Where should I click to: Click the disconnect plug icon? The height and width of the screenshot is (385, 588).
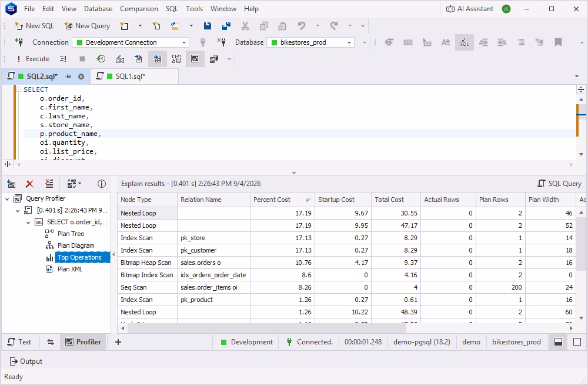(222, 42)
